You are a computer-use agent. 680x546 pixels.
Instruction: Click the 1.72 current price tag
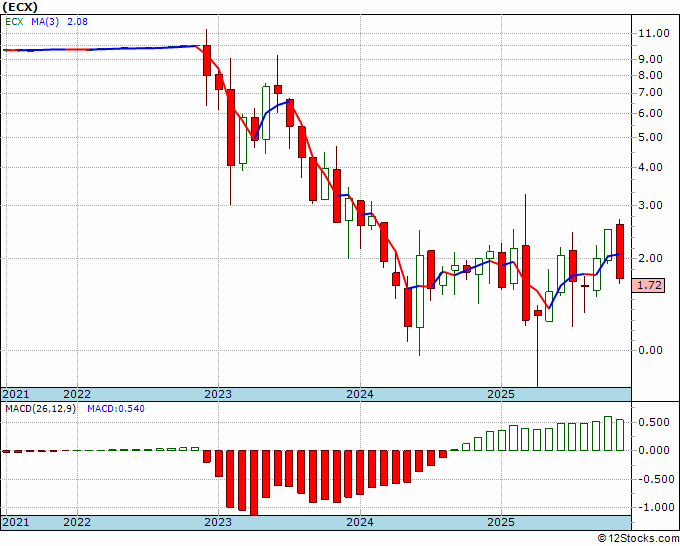click(648, 285)
